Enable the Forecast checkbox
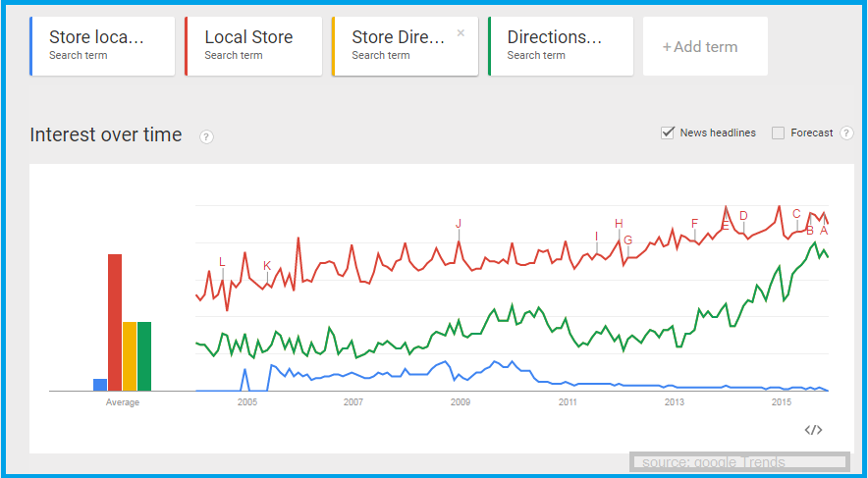 [x=779, y=133]
